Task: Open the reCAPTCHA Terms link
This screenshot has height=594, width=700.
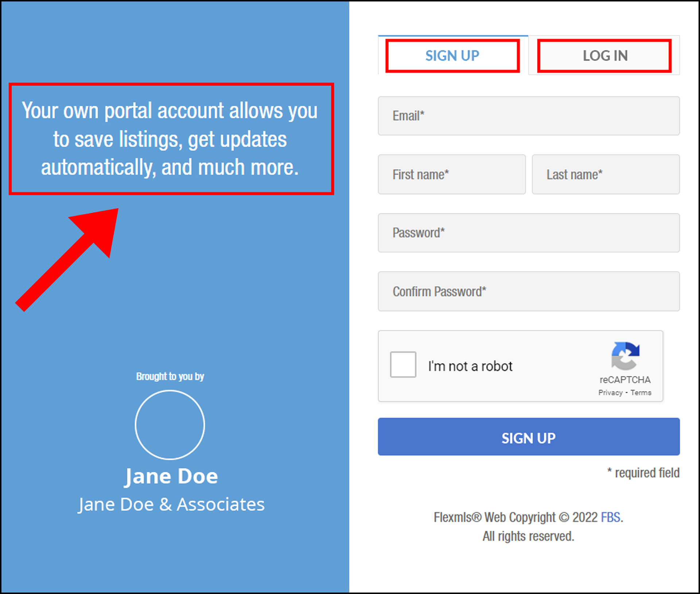Action: pyautogui.click(x=641, y=392)
